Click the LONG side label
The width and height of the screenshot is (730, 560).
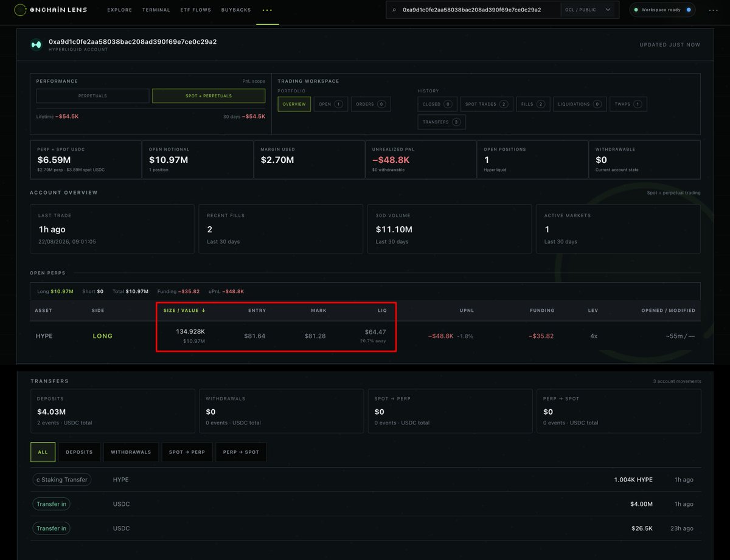pyautogui.click(x=103, y=336)
